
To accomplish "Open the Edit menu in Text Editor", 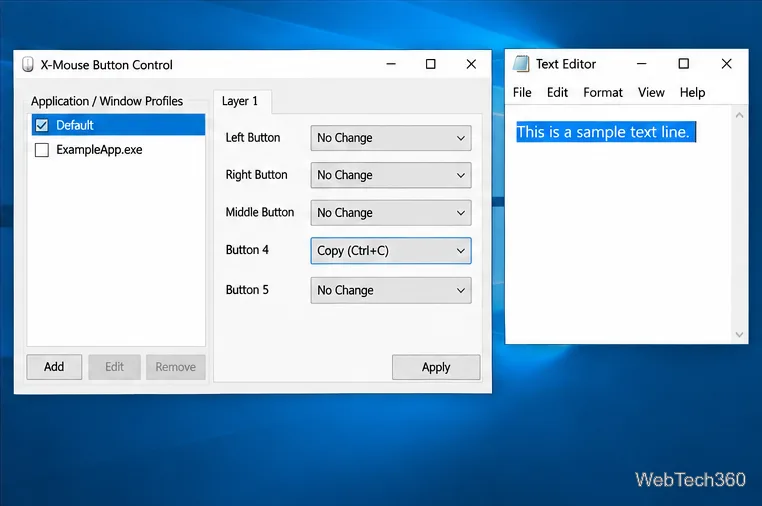I will click(557, 92).
